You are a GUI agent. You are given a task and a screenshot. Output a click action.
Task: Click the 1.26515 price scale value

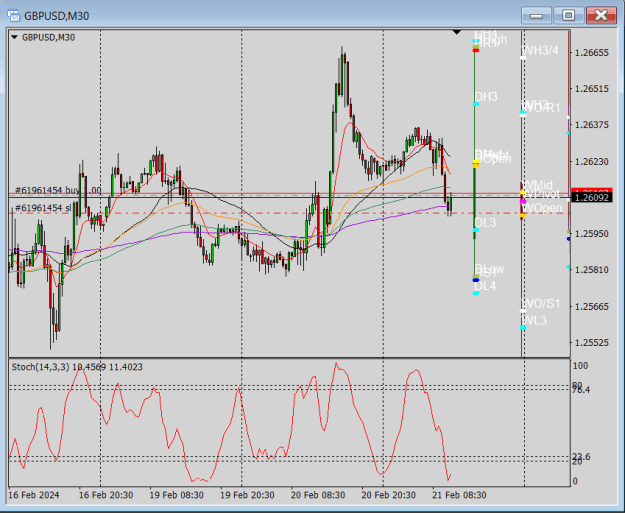(592, 88)
